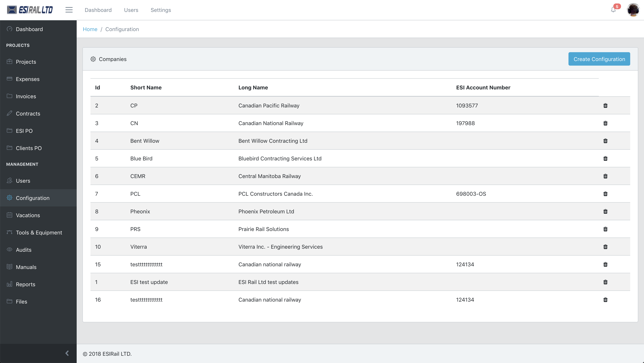644x363 pixels.
Task: Click account number 197988
Action: pos(465,123)
